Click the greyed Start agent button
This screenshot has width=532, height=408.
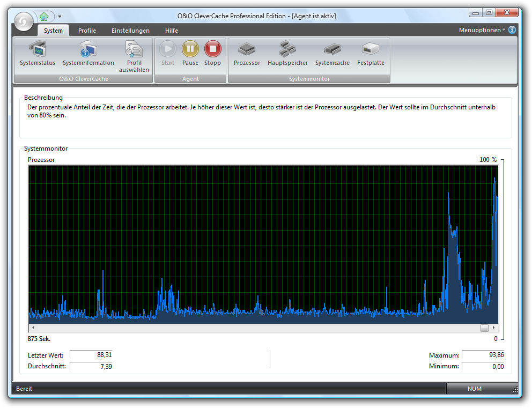[x=168, y=54]
